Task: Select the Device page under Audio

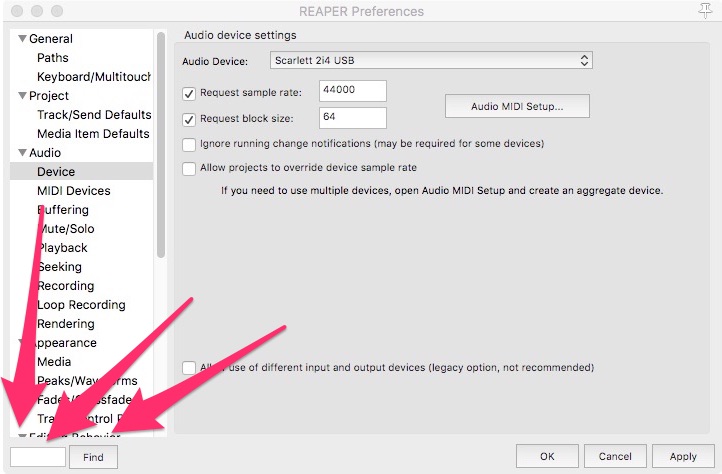Action: 82,172
